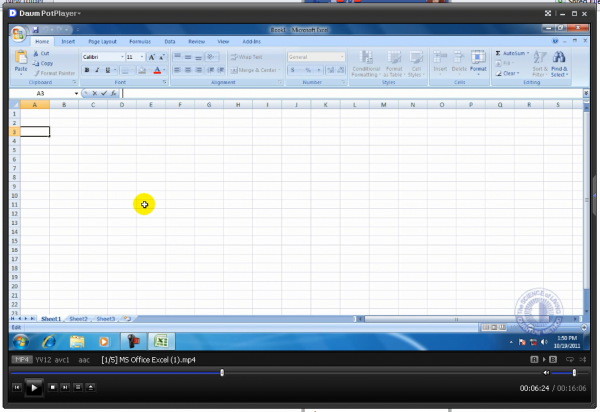
Task: Click the formula bar Cancel X icon
Action: pyautogui.click(x=95, y=93)
